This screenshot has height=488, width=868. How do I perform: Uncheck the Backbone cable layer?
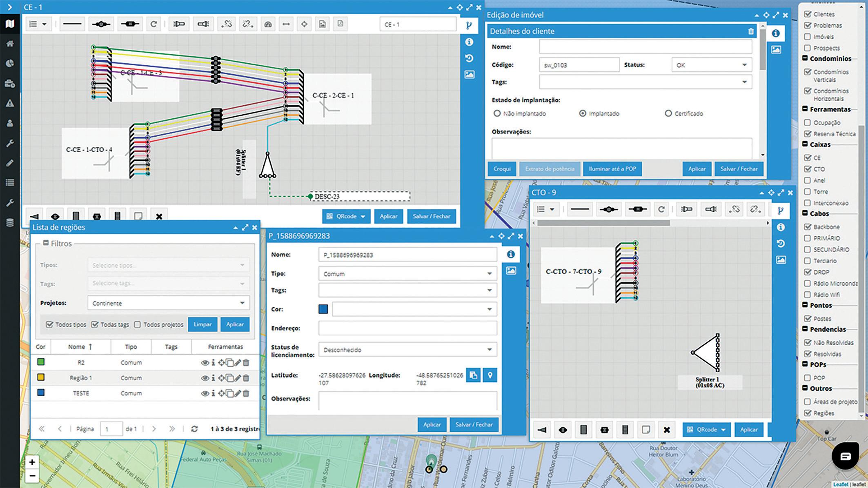[x=807, y=227]
